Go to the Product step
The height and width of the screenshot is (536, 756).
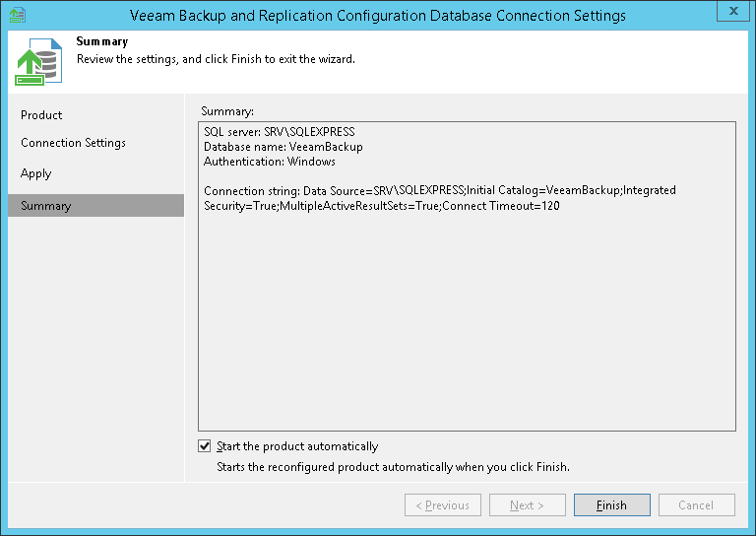(x=41, y=115)
